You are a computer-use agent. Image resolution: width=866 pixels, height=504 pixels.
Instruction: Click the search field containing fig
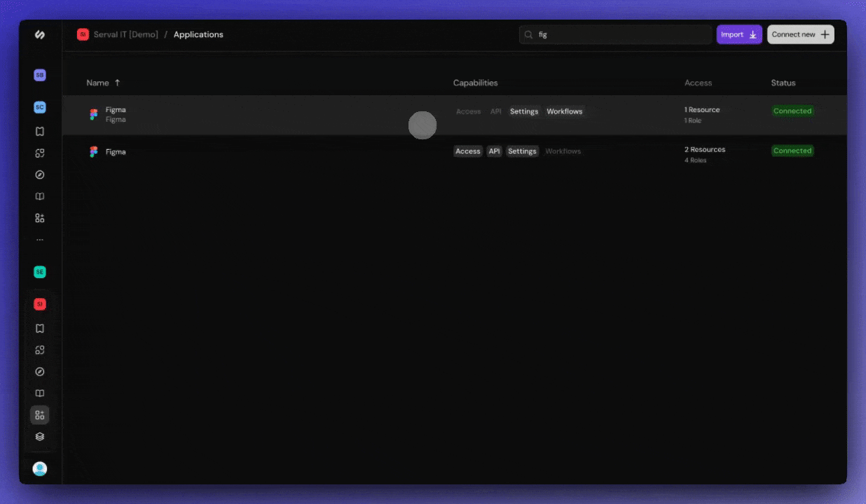tap(614, 34)
